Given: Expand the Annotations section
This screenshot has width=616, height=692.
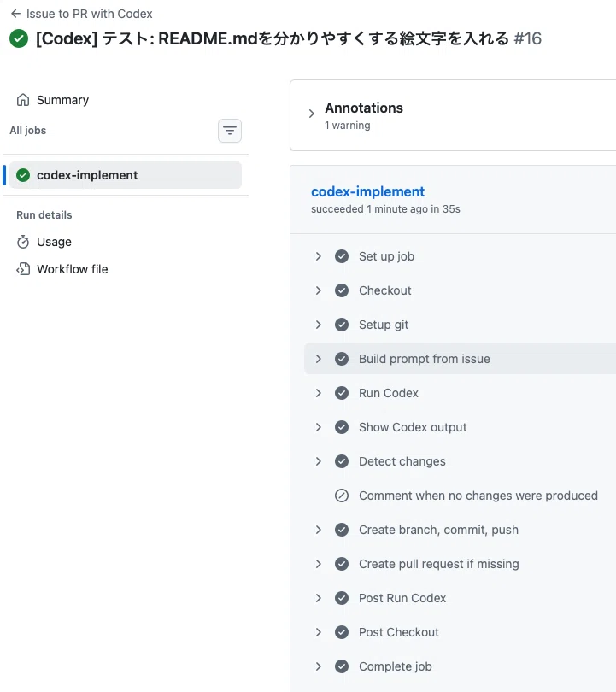Looking at the screenshot, I should click(312, 114).
